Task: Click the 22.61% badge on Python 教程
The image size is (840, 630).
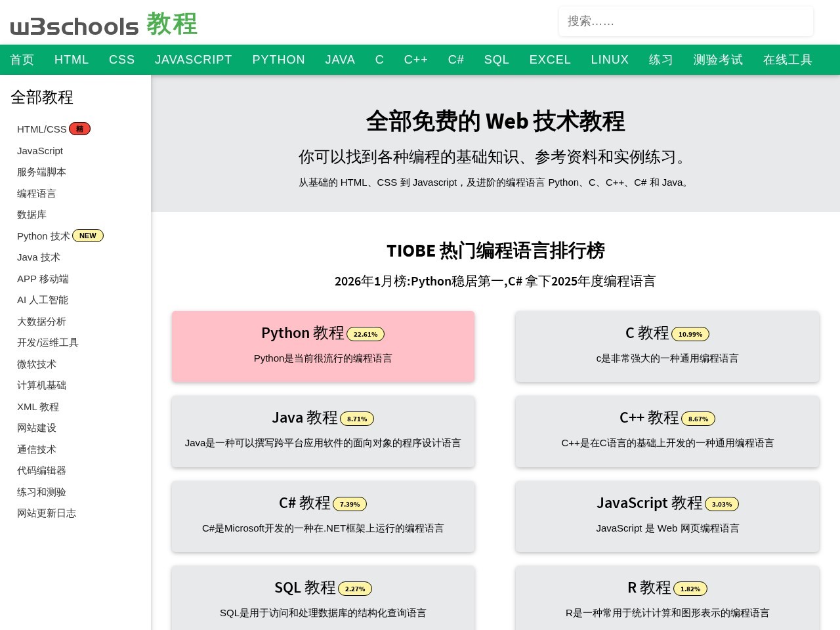Action: point(366,334)
